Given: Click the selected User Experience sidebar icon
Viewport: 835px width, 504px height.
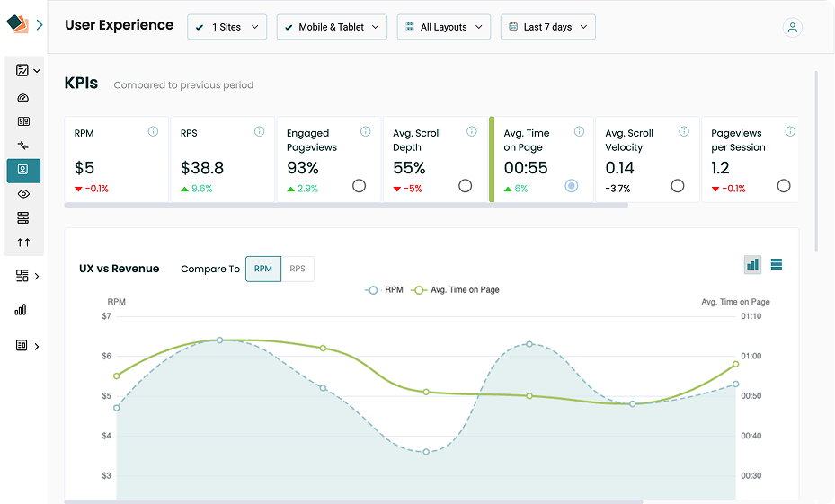Looking at the screenshot, I should click(23, 170).
